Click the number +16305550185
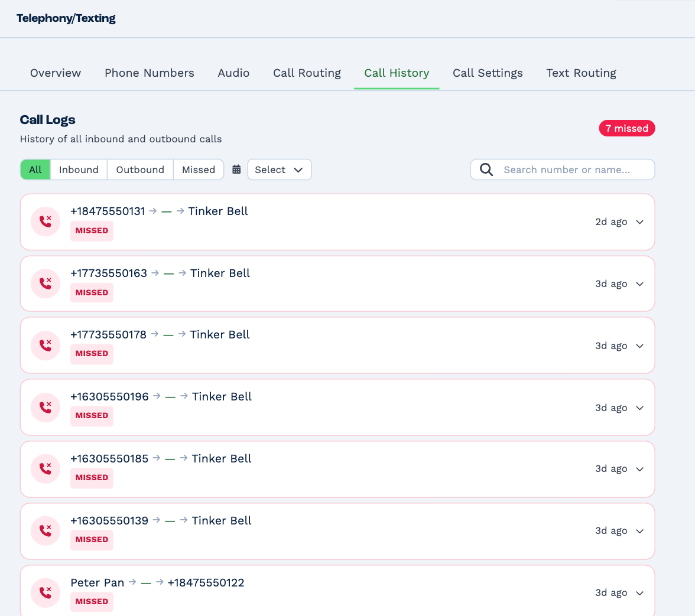695x616 pixels. tap(109, 459)
